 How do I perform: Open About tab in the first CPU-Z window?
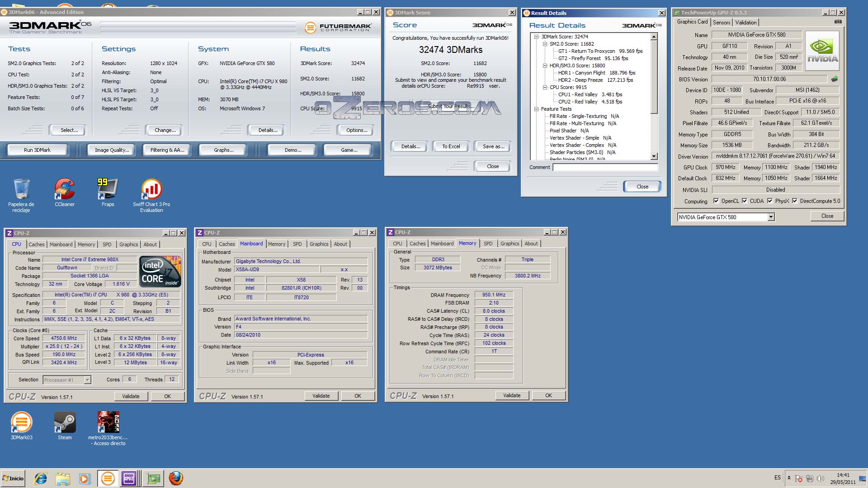[150, 244]
